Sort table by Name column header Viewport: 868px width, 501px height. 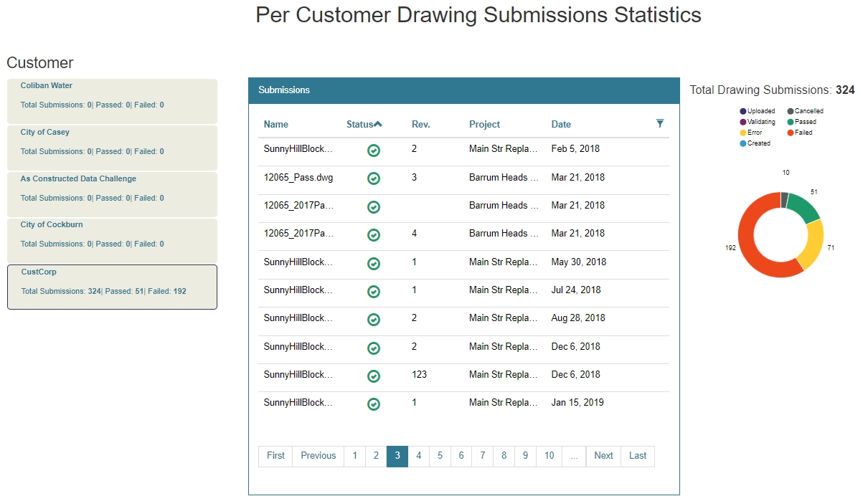[276, 124]
